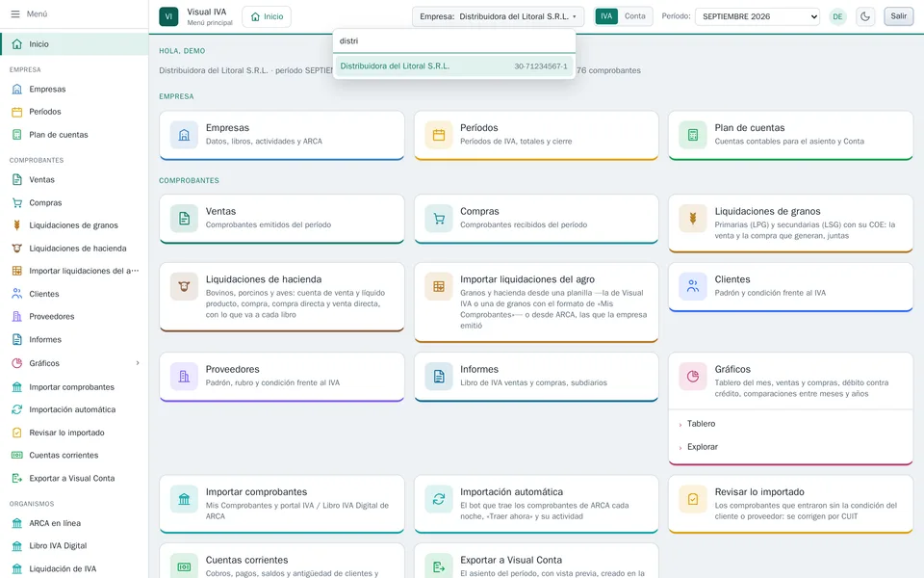Click the Ventas card document icon
The width and height of the screenshot is (924, 578).
click(184, 219)
